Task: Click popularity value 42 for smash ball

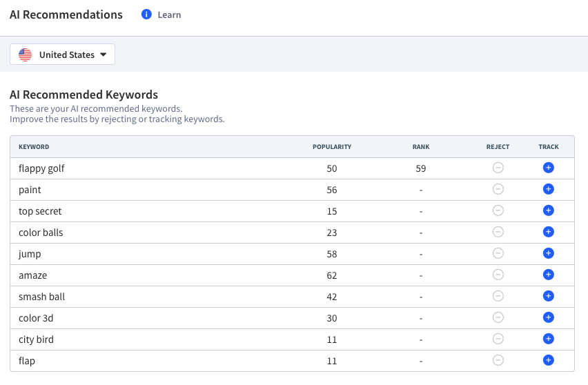Action: coord(332,297)
